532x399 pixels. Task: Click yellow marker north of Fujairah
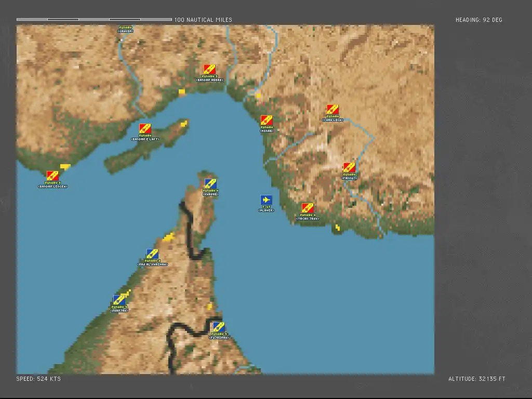(x=210, y=307)
